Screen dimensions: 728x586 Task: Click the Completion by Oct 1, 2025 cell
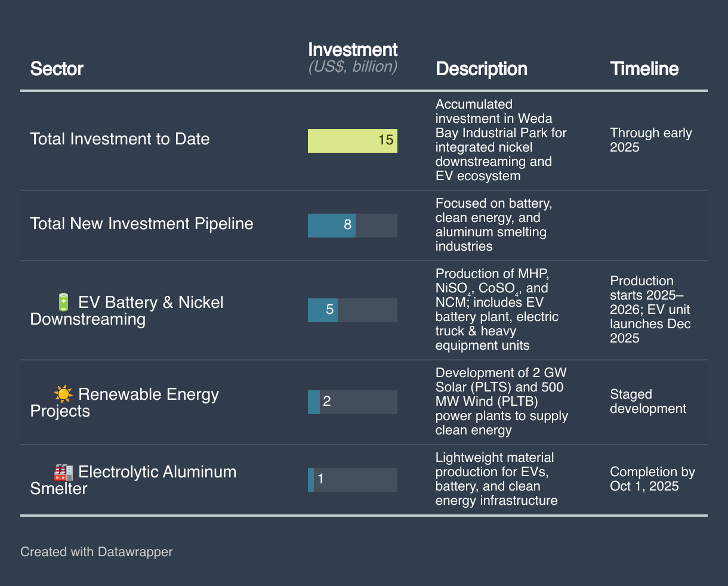(x=652, y=479)
